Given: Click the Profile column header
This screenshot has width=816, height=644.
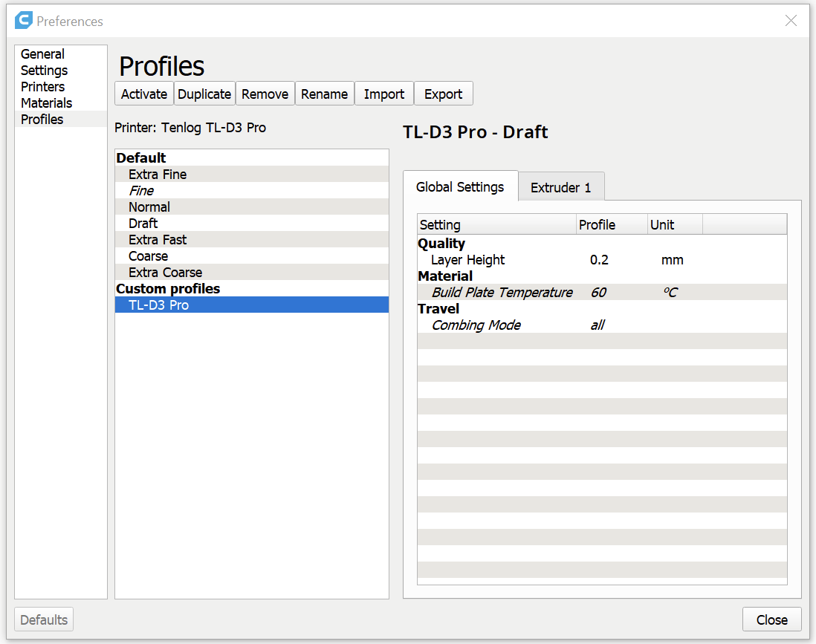Looking at the screenshot, I should [x=612, y=225].
